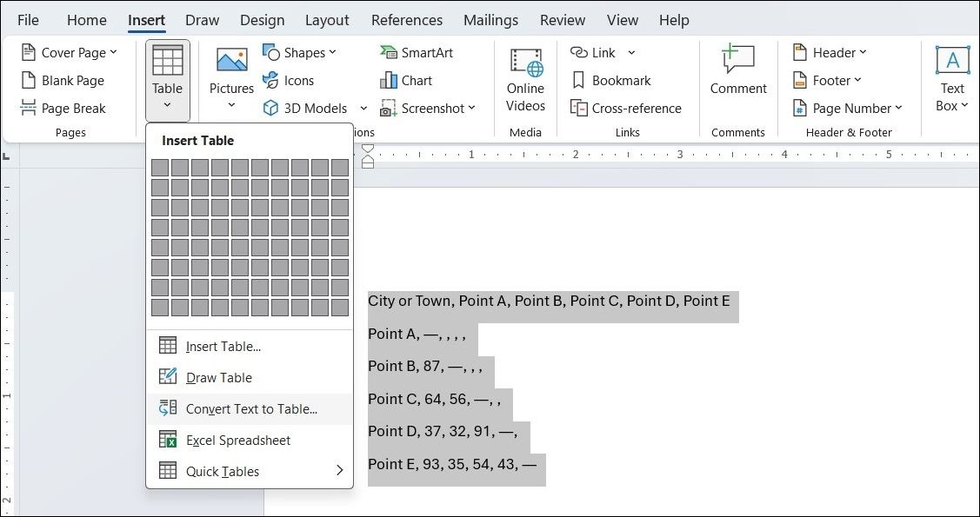Insert Online Videos
Viewport: 980px width, 517px height.
525,80
